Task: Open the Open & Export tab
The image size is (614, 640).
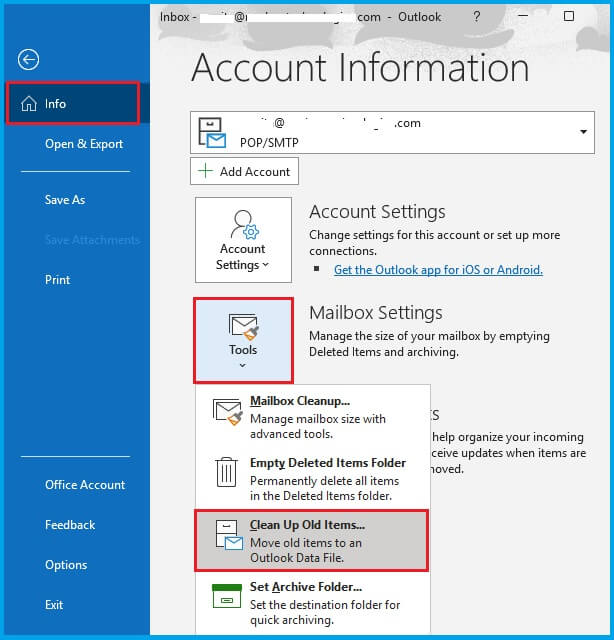Action: [x=84, y=144]
